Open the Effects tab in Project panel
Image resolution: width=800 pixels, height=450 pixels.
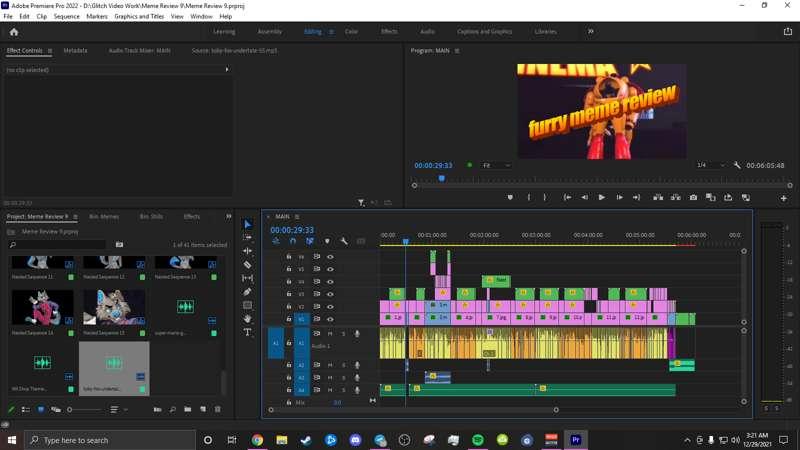click(192, 217)
